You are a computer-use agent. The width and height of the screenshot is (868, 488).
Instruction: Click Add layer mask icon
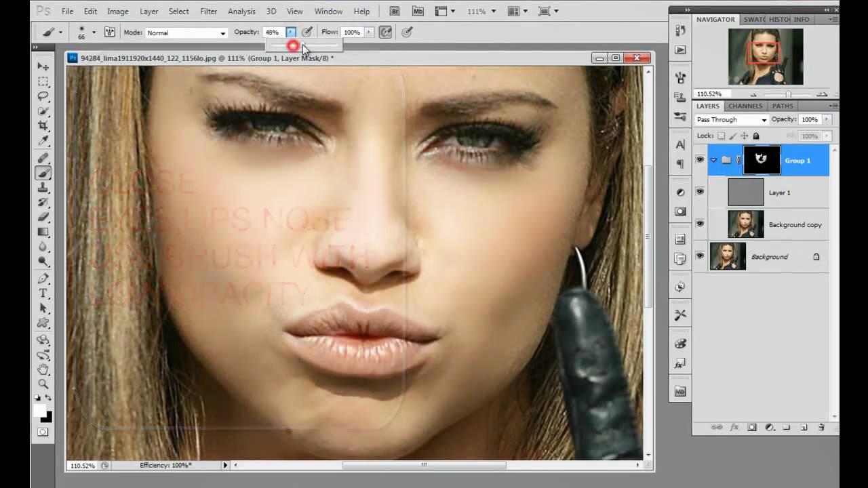tap(752, 428)
